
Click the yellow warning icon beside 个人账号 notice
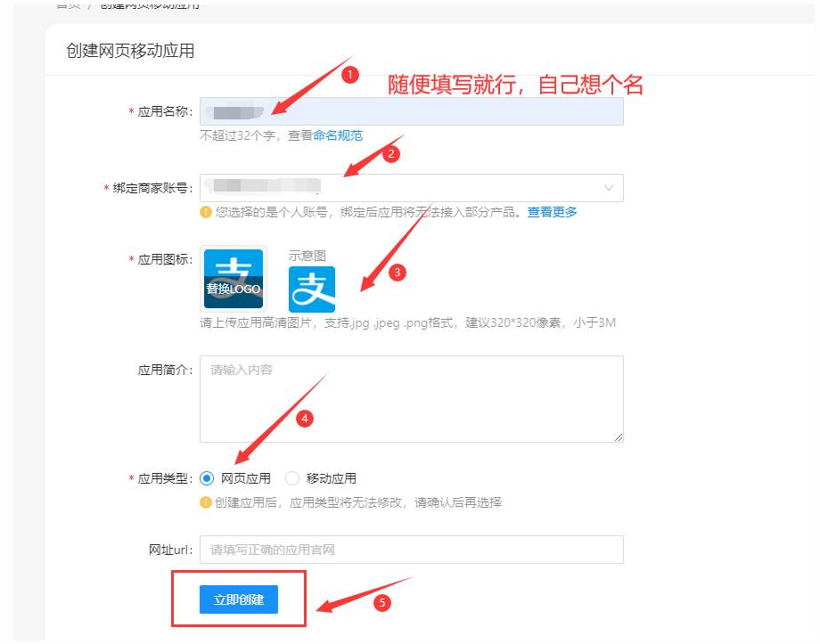(206, 212)
